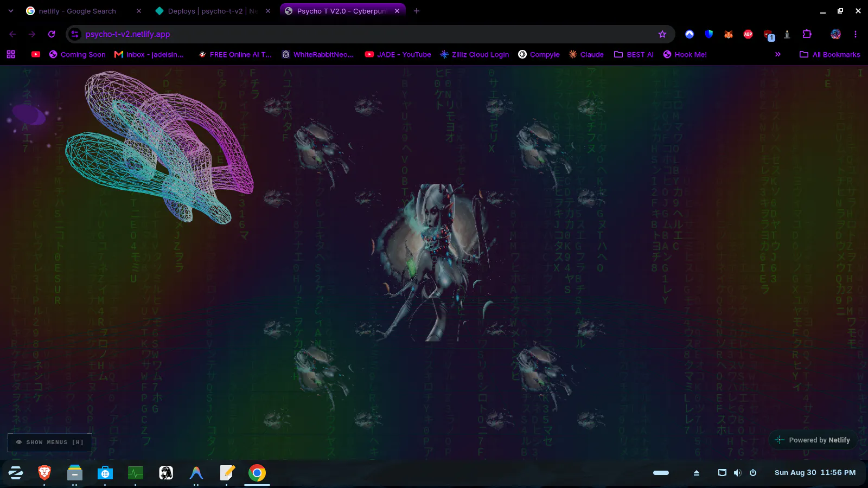Switch to the netlify Google Search tab
868x488 pixels.
(84, 11)
